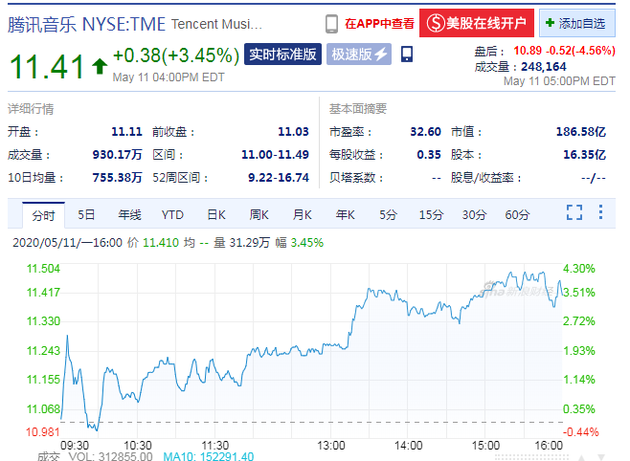Viewport: 630px width, 461px height.
Task: Click chart timestamp 2020/05/11/一16:00
Action: pyautogui.click(x=67, y=243)
